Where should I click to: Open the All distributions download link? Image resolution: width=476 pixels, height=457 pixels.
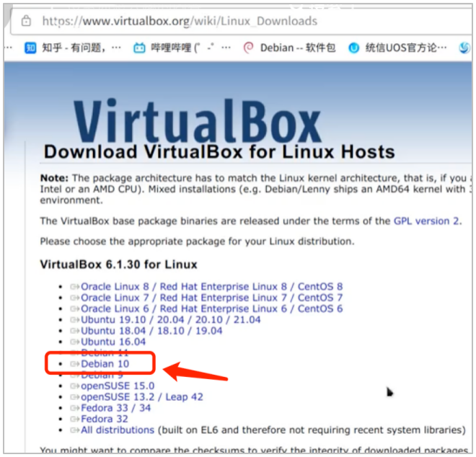tap(118, 430)
